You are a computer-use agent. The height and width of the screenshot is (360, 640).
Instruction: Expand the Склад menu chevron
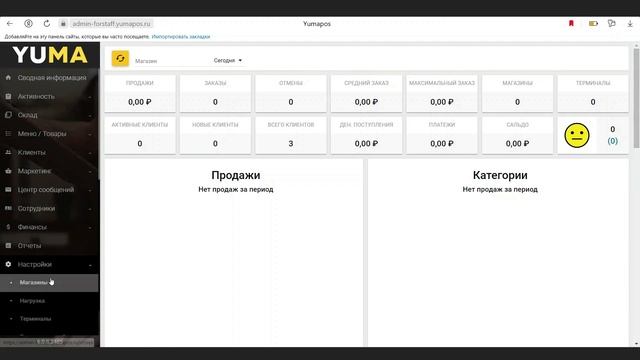[x=90, y=116]
